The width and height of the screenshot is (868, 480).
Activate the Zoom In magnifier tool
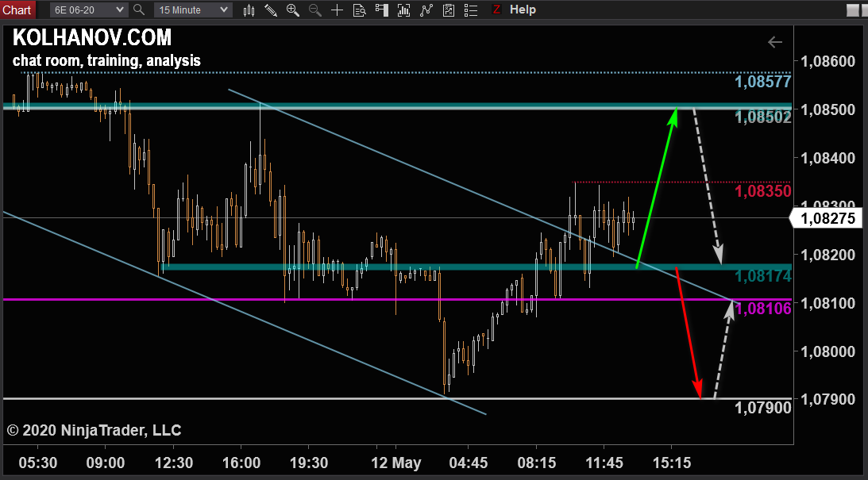coord(293,10)
